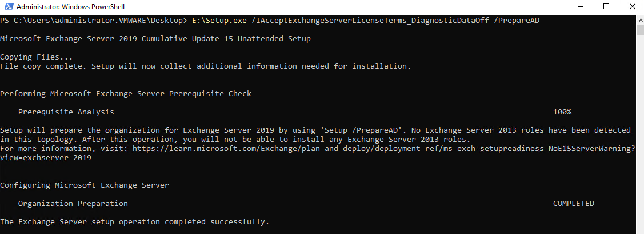Click the /PrepareAD parameter text
The image size is (644, 234).
(517, 21)
